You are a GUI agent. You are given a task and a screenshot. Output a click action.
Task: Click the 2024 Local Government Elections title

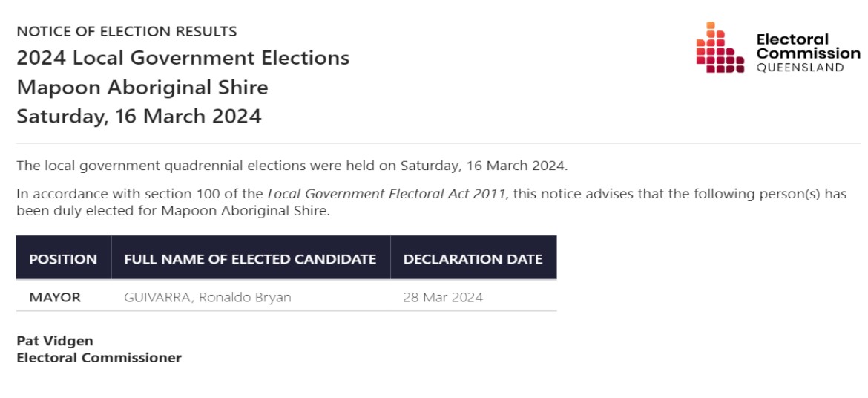(183, 58)
